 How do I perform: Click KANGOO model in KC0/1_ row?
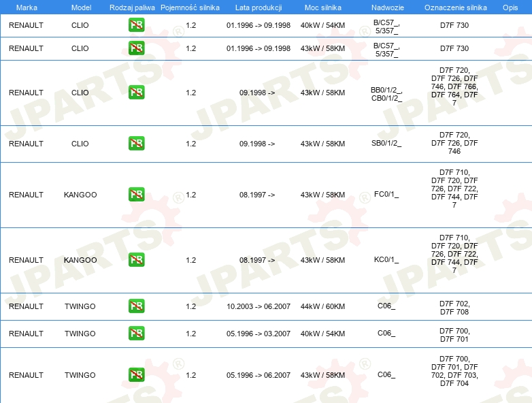tap(80, 260)
